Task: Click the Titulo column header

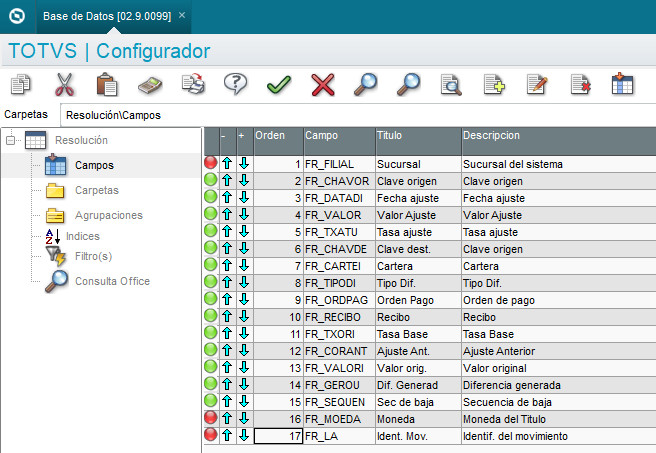Action: (x=418, y=141)
